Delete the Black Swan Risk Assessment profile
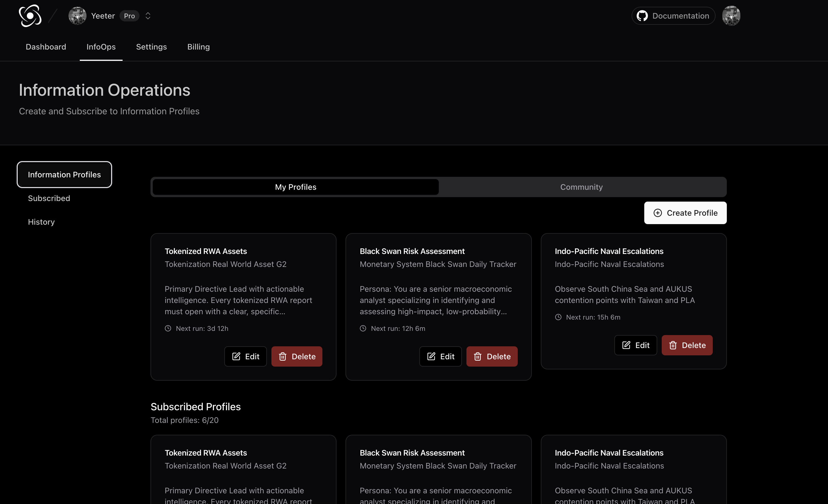 point(492,356)
